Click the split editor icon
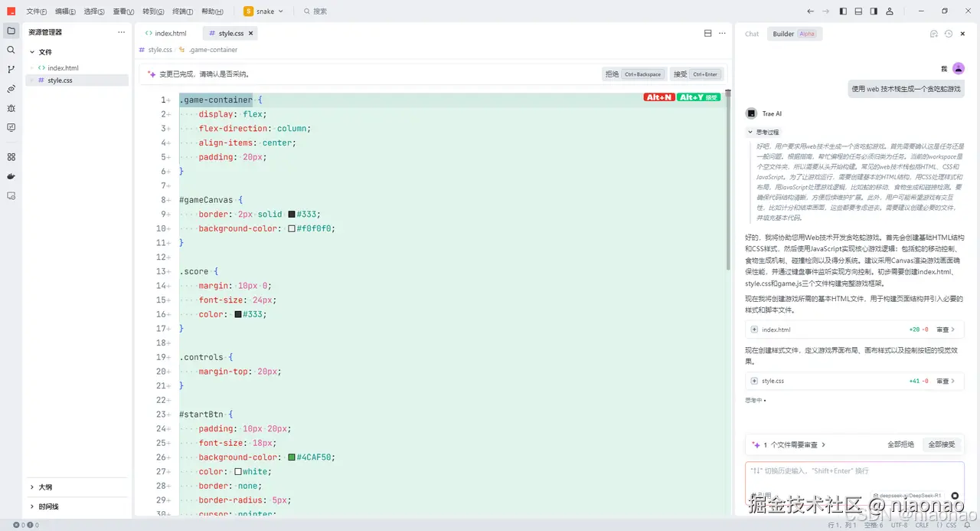Viewport: 980px width, 531px height. coord(707,33)
